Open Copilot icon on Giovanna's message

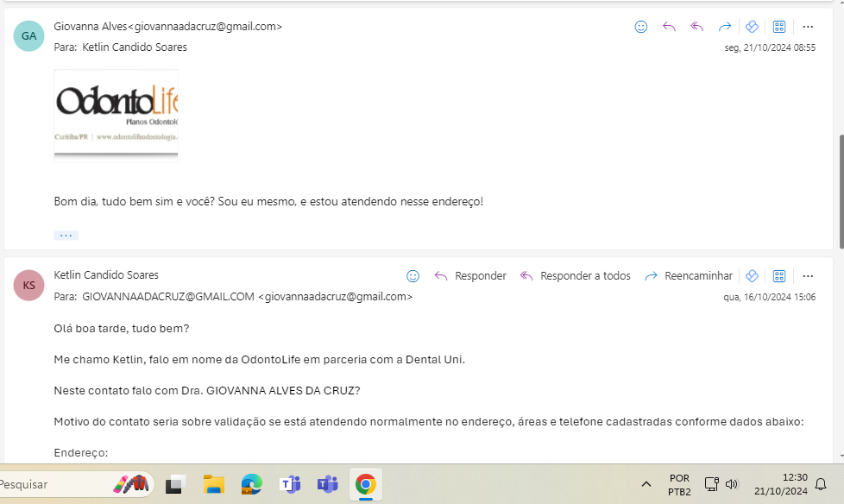pyautogui.click(x=752, y=27)
